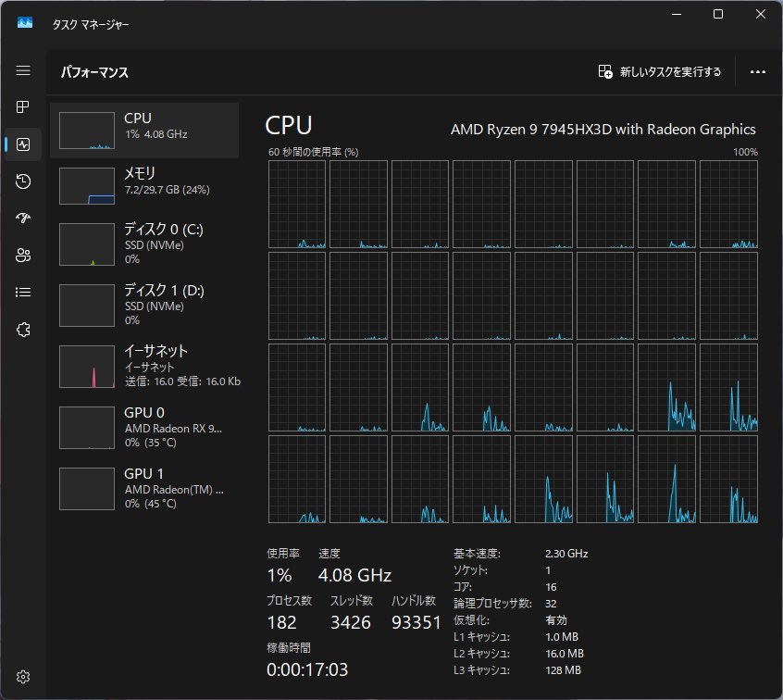Click the Task Manager app icon
The width and height of the screenshot is (783, 700).
point(25,23)
